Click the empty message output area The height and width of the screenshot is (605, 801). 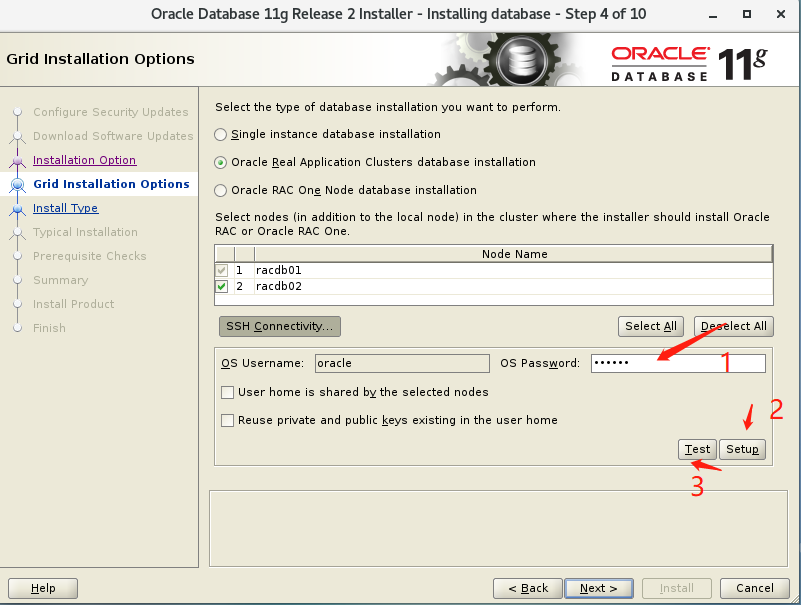pyautogui.click(x=498, y=529)
